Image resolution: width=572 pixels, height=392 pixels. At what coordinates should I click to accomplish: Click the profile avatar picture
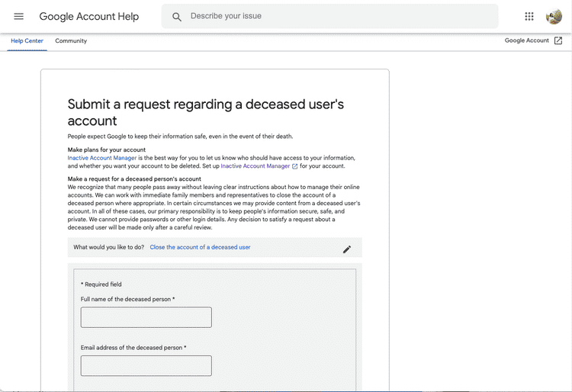pos(554,16)
